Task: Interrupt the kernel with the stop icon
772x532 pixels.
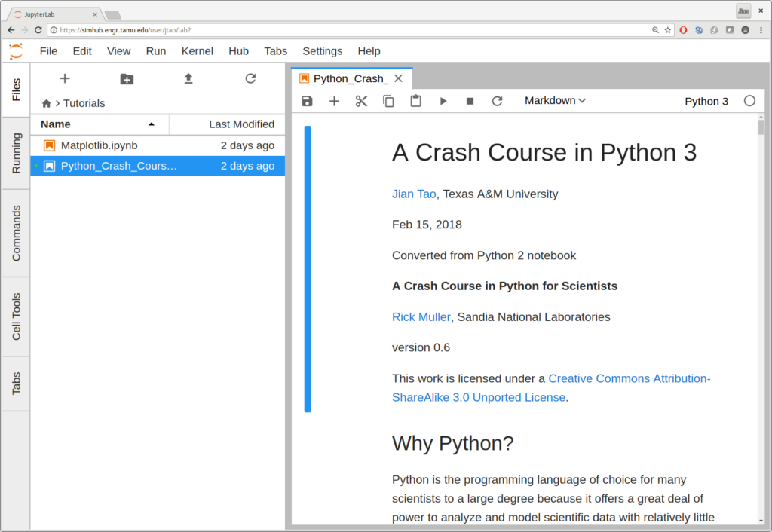Action: 470,101
